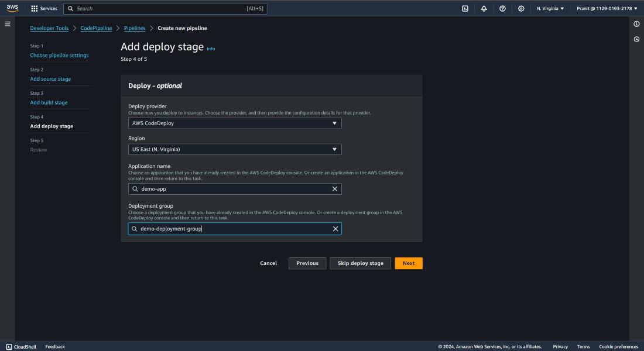Launch CloudShell from the top bar icon
Viewport: 644px width, 351px height.
point(465,8)
